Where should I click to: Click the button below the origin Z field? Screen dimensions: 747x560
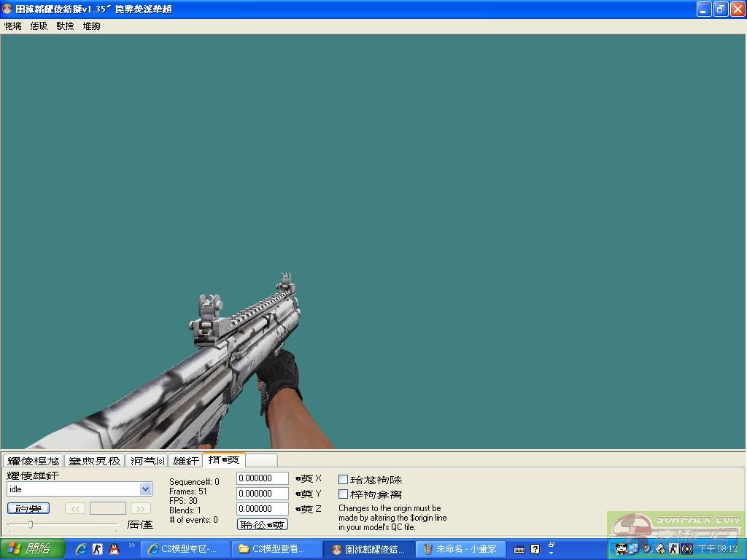coord(262,524)
